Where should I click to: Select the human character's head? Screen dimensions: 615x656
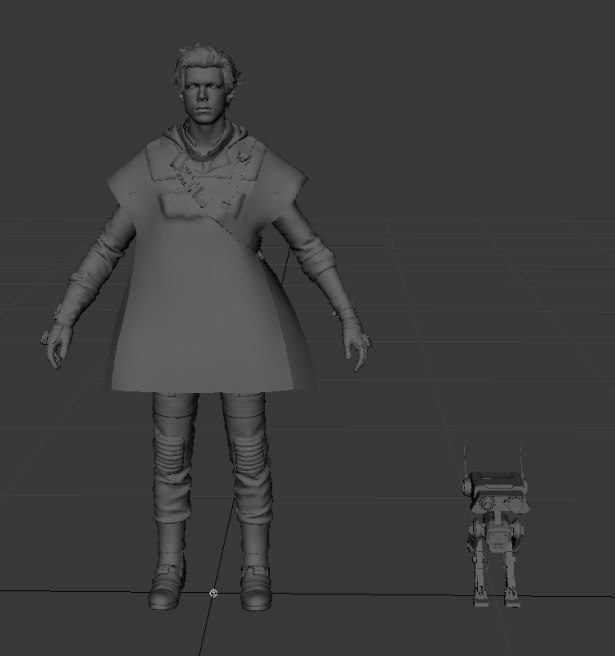click(x=206, y=84)
